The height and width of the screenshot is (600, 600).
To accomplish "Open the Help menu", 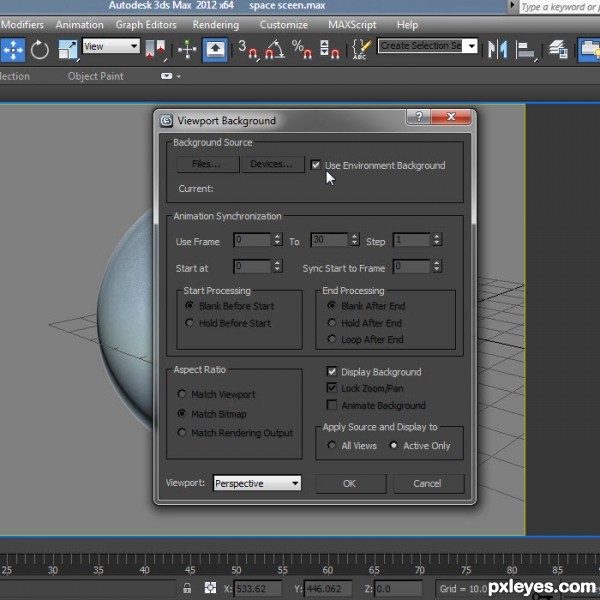I will [x=407, y=25].
